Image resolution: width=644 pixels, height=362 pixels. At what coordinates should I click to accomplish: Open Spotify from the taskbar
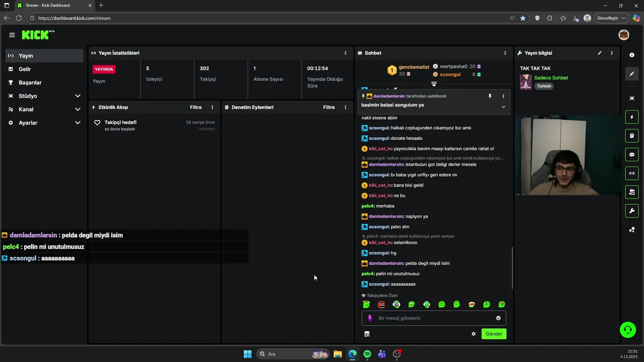pos(367,354)
